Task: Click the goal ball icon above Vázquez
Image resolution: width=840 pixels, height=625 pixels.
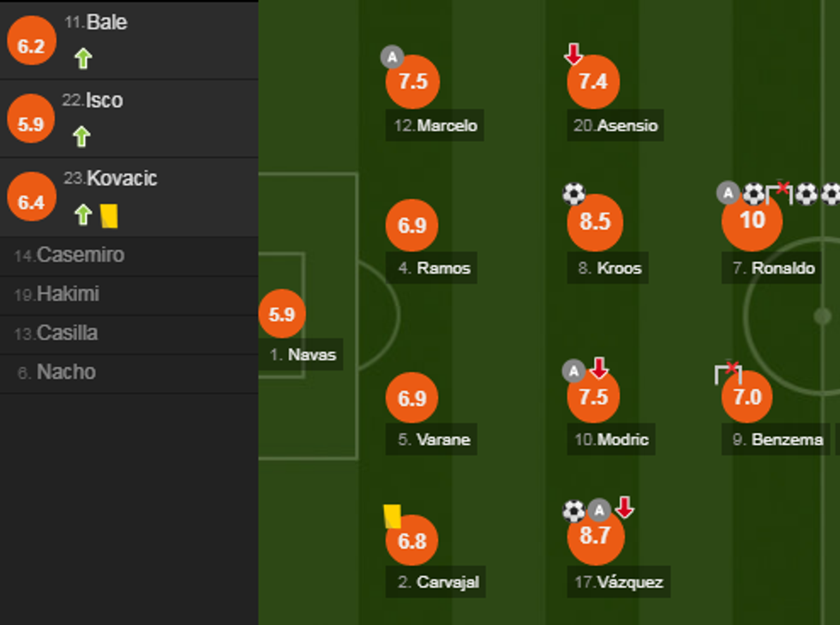Action: click(x=573, y=511)
